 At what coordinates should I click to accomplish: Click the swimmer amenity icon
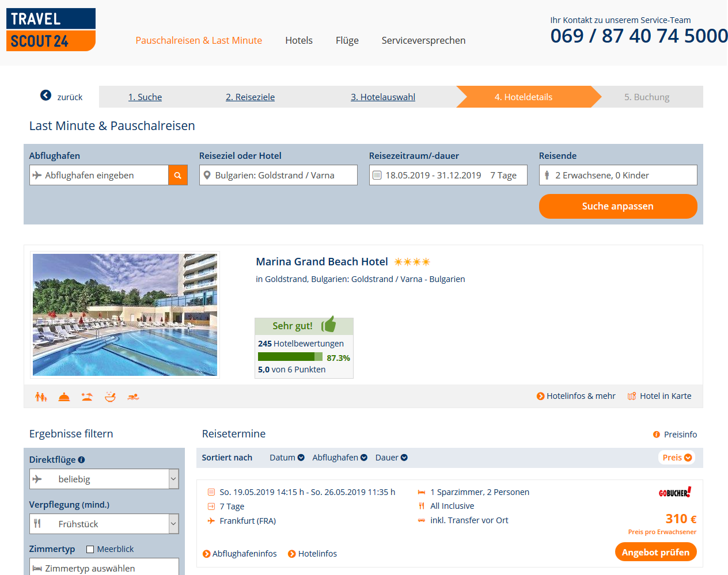point(133,397)
